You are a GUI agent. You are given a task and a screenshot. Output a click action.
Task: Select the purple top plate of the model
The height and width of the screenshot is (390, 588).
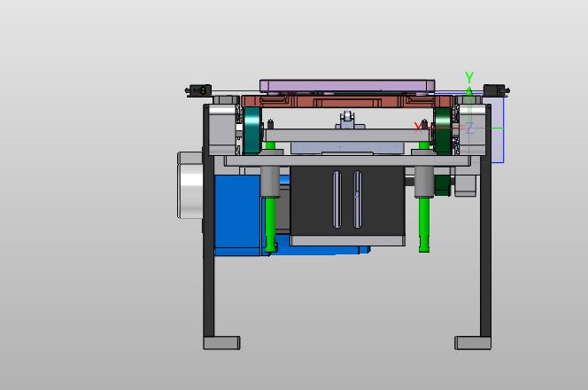tap(347, 86)
